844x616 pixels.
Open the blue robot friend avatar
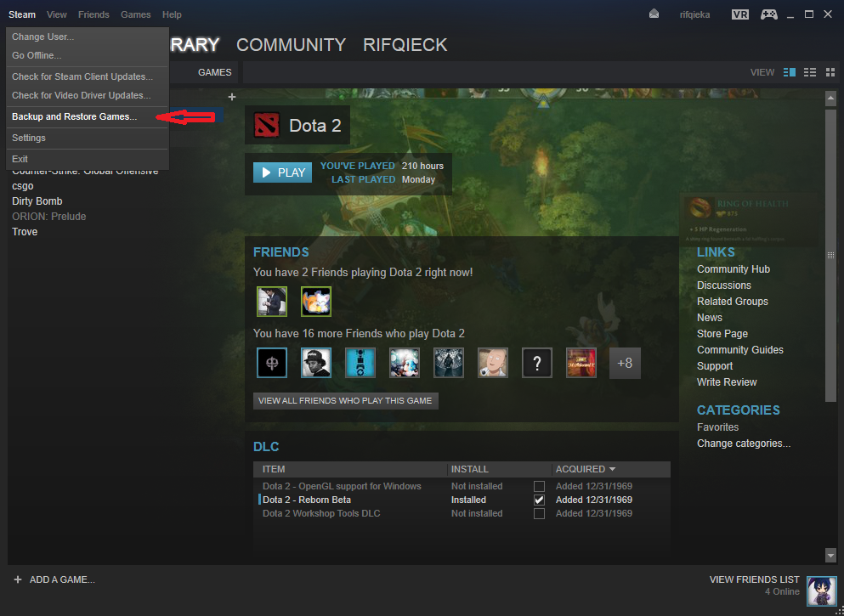pos(360,363)
